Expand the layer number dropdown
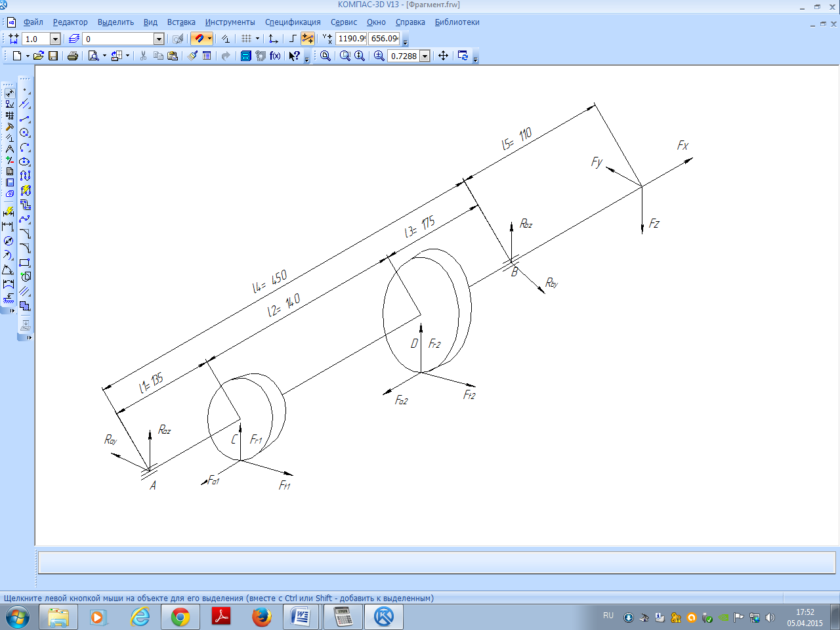Screen dimensions: 840x630 click(x=159, y=39)
